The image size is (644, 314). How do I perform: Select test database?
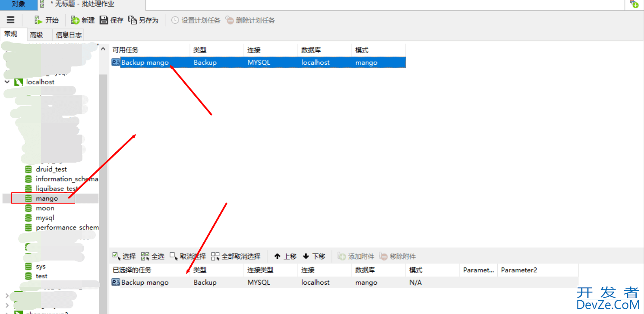41,276
